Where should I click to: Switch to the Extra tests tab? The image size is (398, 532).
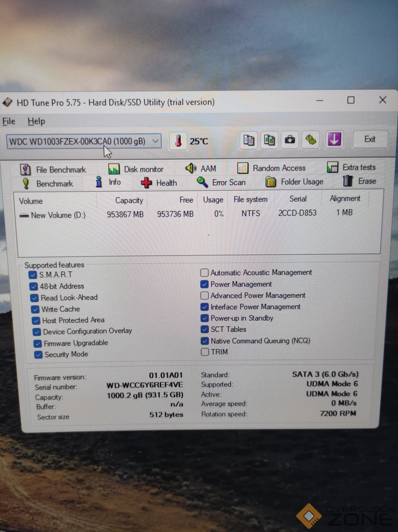tap(351, 168)
